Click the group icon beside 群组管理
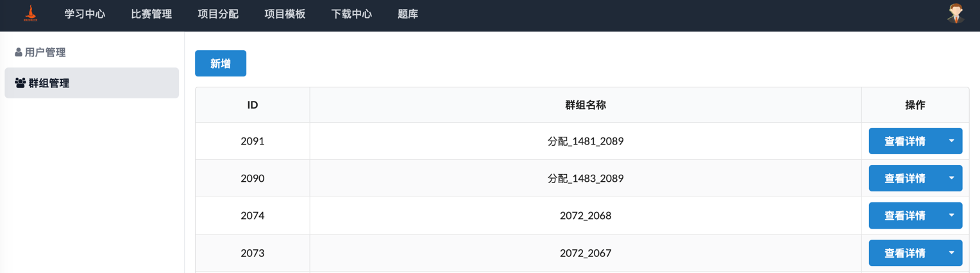Image resolution: width=980 pixels, height=273 pixels. [x=20, y=84]
